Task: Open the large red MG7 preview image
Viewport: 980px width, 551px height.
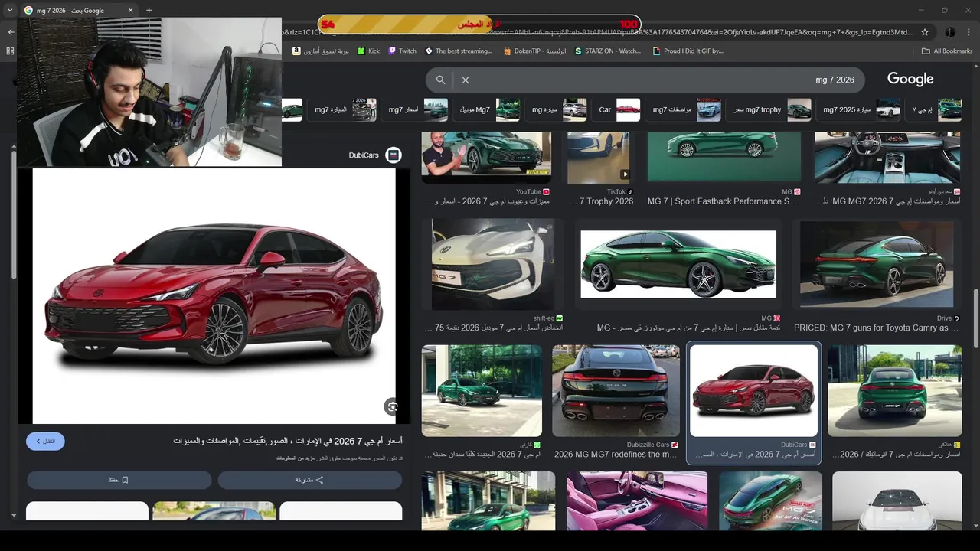Action: 214,296
